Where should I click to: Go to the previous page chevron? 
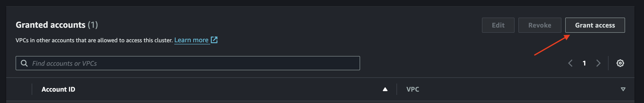click(570, 63)
